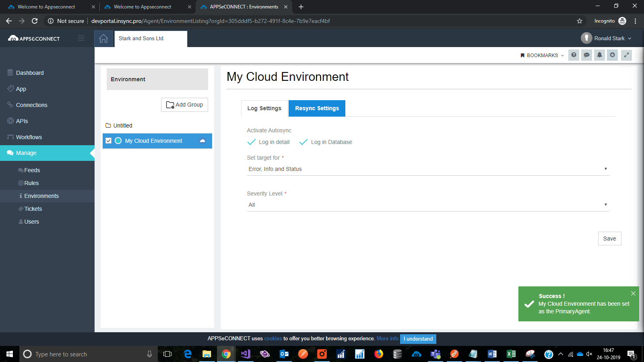Click the browser address bar URL
Screen dimensions: 644x362
tap(211, 21)
